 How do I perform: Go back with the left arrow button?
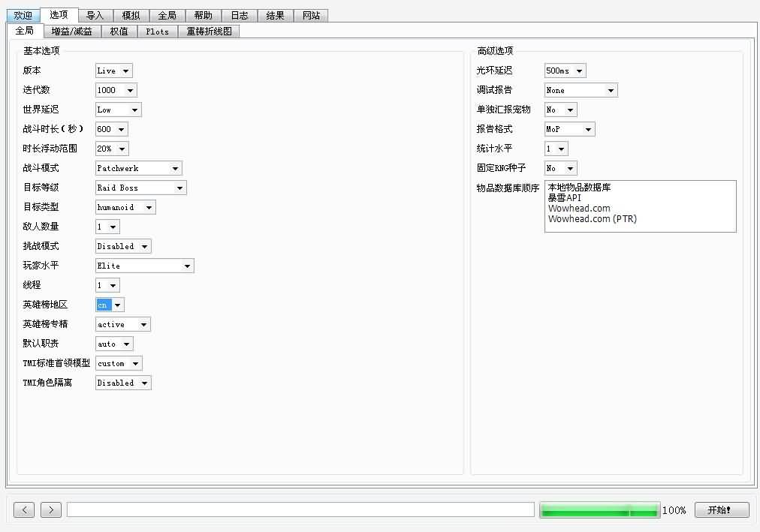24,509
